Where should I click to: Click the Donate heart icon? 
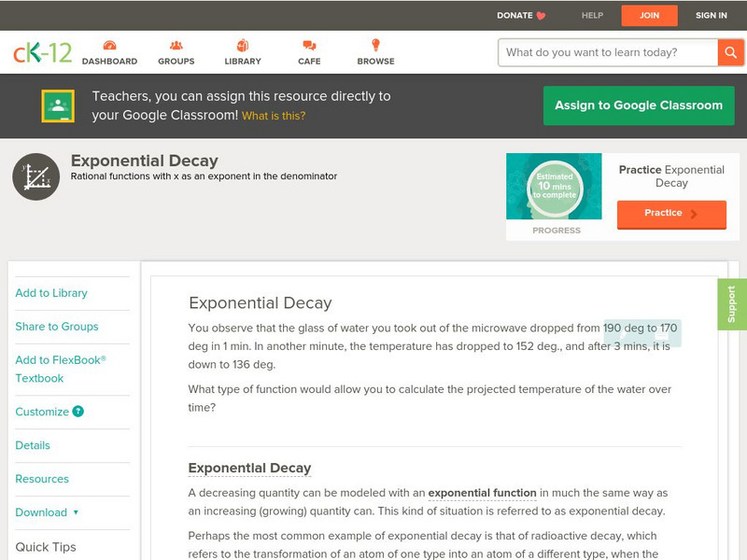[541, 16]
